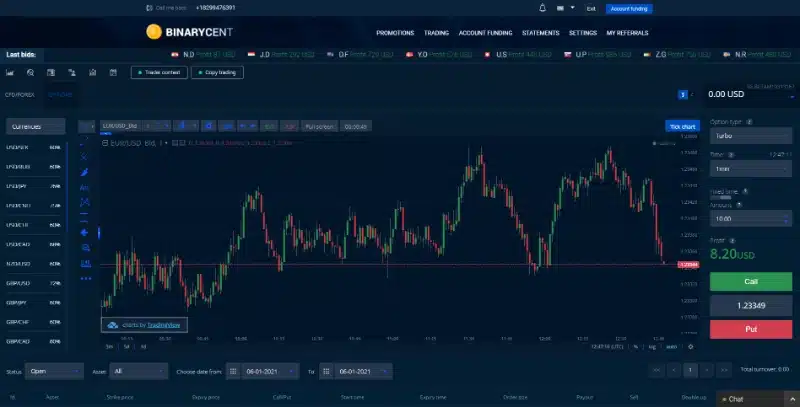Click the chart settings square icon
Viewport: 800px width, 407px height.
tap(208, 126)
